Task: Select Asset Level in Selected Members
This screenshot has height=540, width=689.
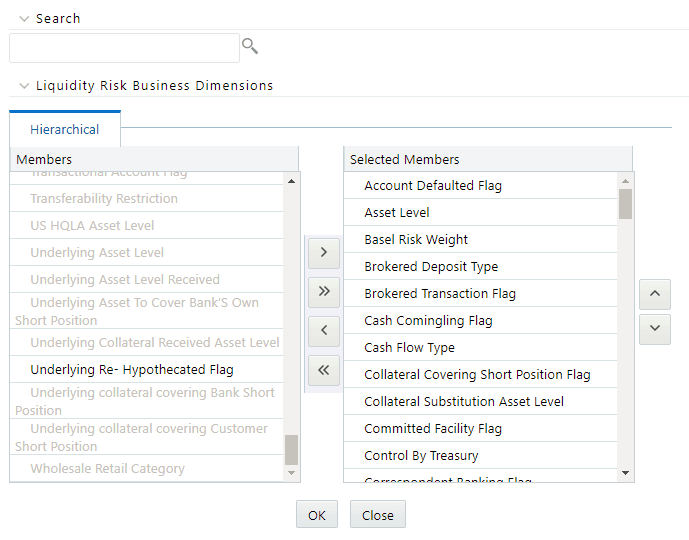Action: click(481, 213)
